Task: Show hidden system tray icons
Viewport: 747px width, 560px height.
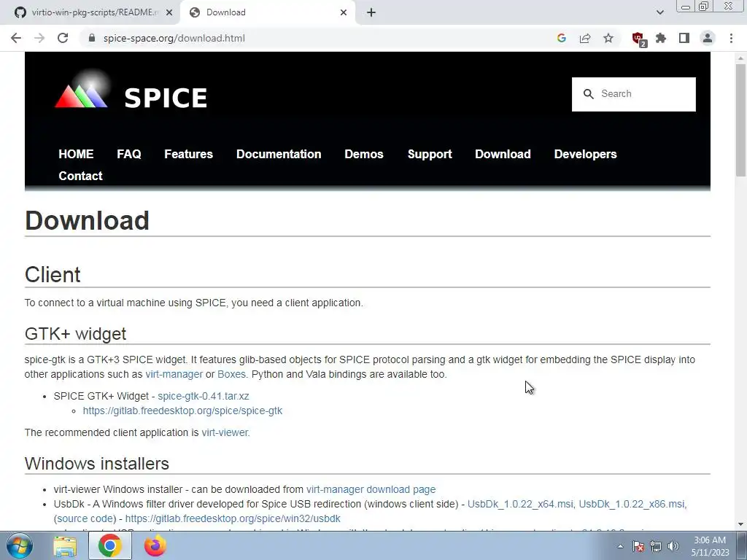Action: (x=620, y=547)
